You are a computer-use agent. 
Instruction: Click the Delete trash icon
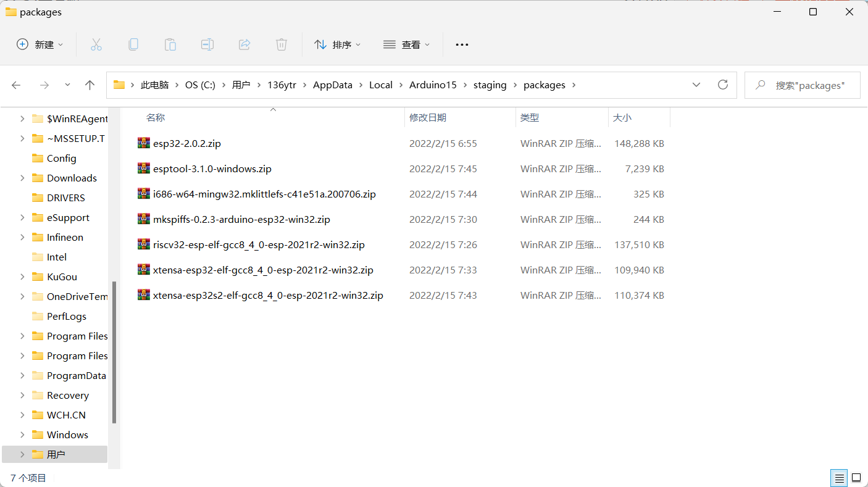(282, 44)
